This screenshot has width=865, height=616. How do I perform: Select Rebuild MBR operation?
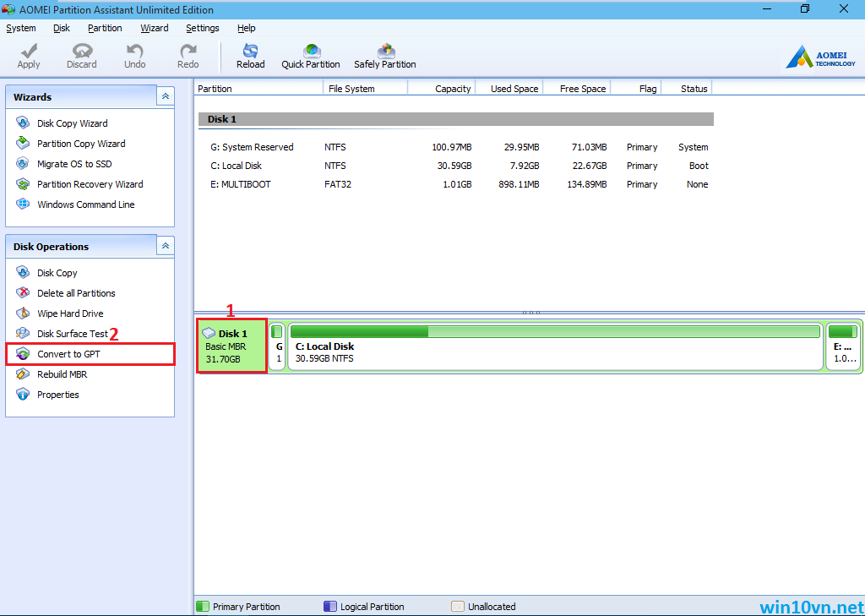click(x=62, y=374)
